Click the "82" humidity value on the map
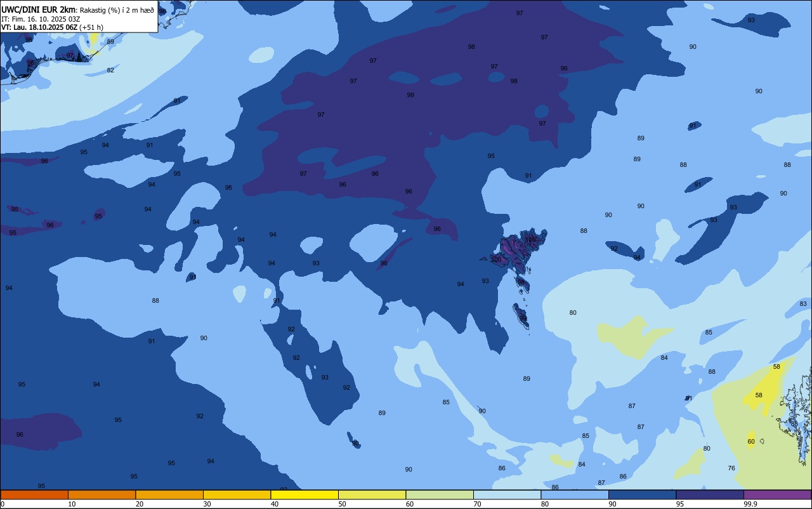 point(110,70)
